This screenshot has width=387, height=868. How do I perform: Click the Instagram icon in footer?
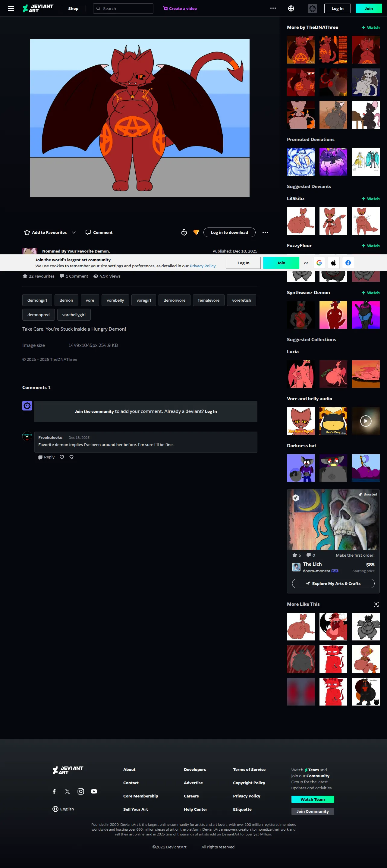tap(80, 791)
